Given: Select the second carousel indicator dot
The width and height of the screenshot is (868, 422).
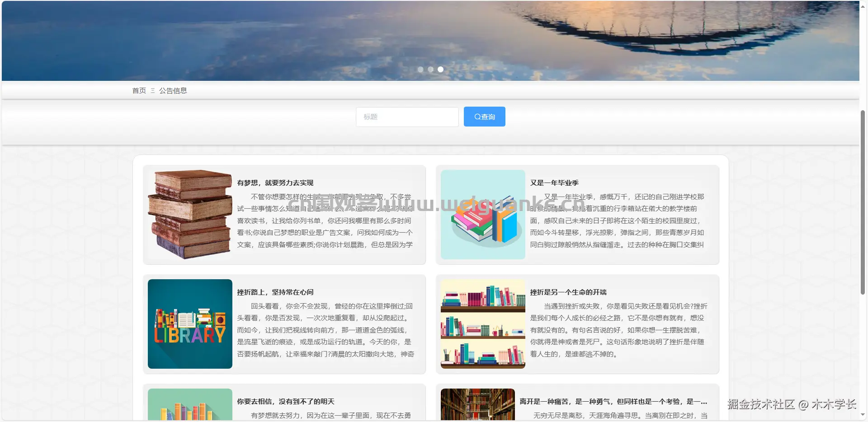Looking at the screenshot, I should 430,70.
